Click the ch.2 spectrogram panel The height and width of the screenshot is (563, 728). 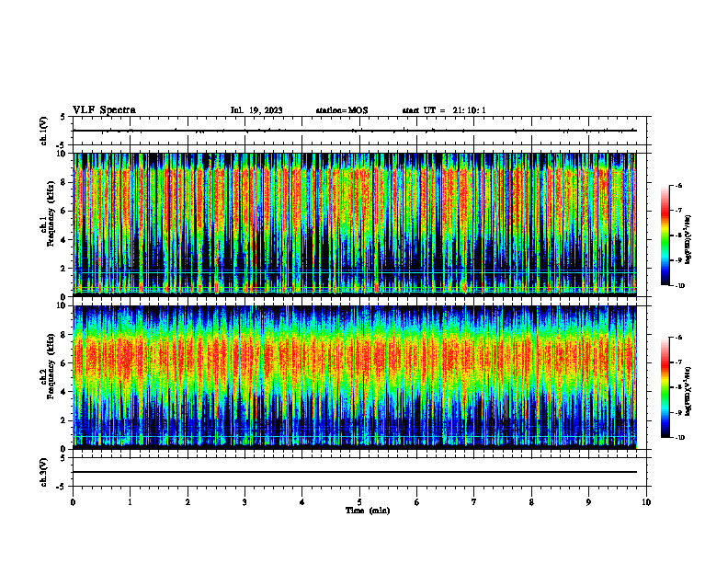(354, 377)
